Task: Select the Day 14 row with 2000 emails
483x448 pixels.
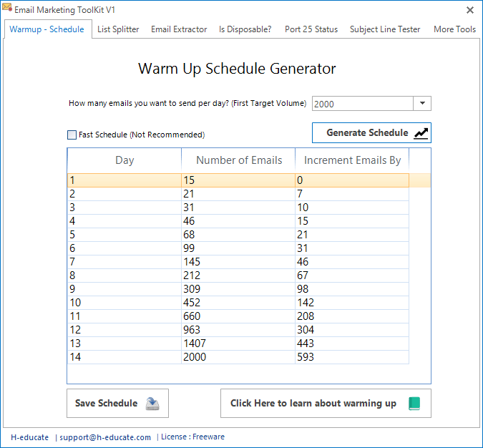Action: [x=239, y=357]
